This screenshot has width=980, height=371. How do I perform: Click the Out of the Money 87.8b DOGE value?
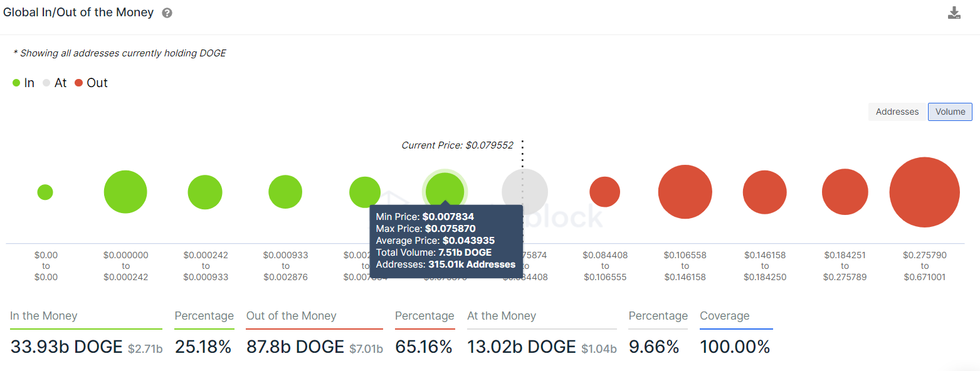pos(295,347)
